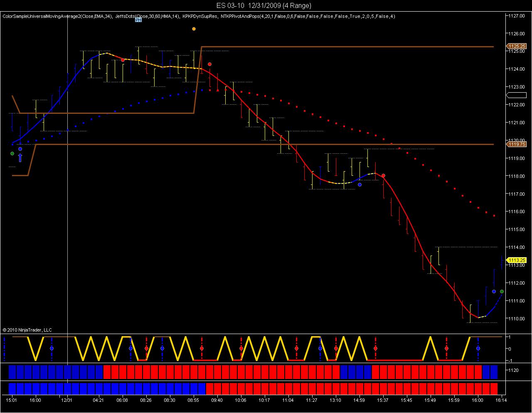Select the 06:08 time axis label

[122, 400]
